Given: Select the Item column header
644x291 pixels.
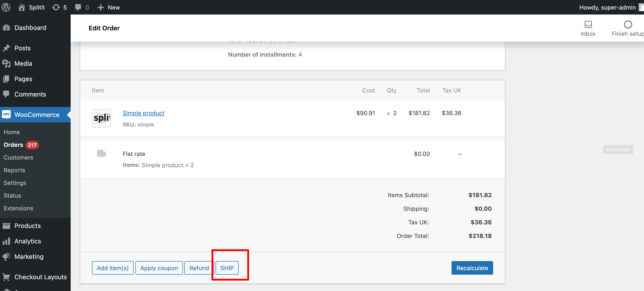Looking at the screenshot, I should (x=98, y=90).
